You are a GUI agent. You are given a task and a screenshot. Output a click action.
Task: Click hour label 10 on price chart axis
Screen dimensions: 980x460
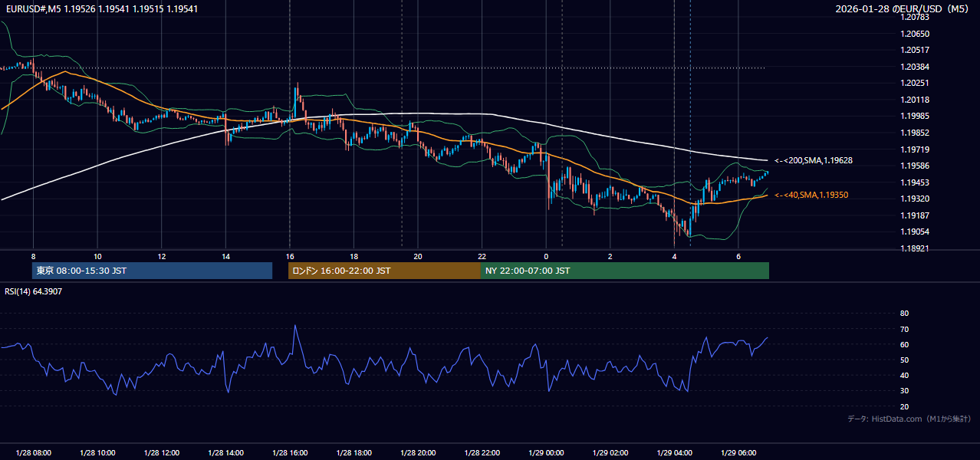tap(97, 256)
